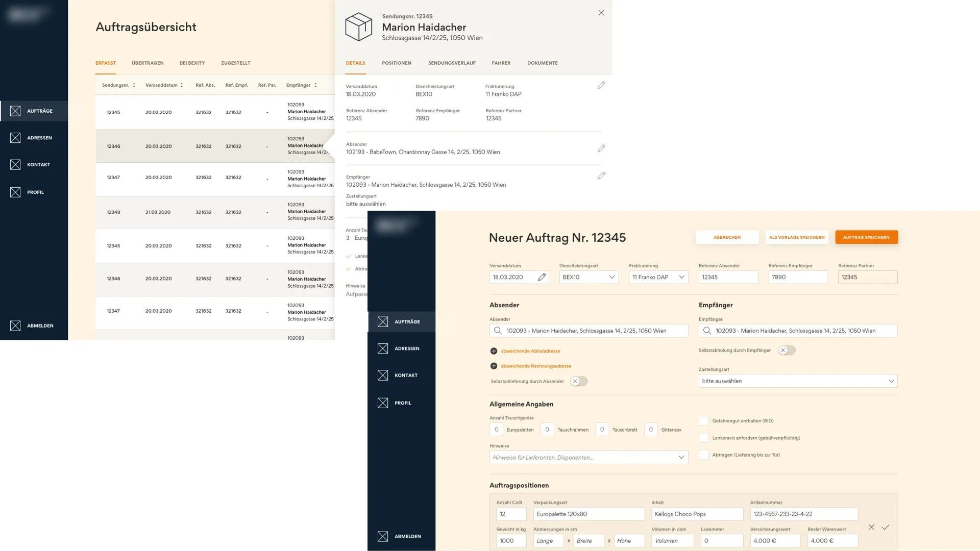The image size is (980, 551).
Task: Switch to the Positionen tab
Action: pyautogui.click(x=396, y=63)
